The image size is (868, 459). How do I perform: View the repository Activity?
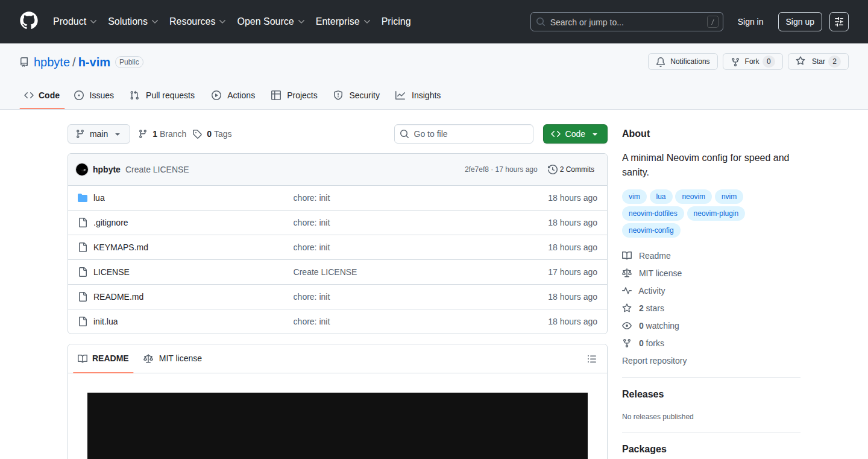click(644, 291)
